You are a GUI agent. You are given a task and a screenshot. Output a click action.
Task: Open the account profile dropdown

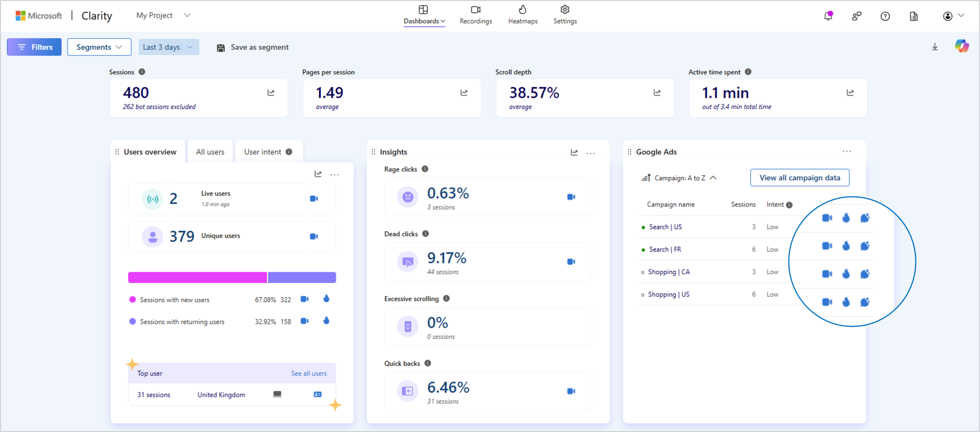(954, 16)
